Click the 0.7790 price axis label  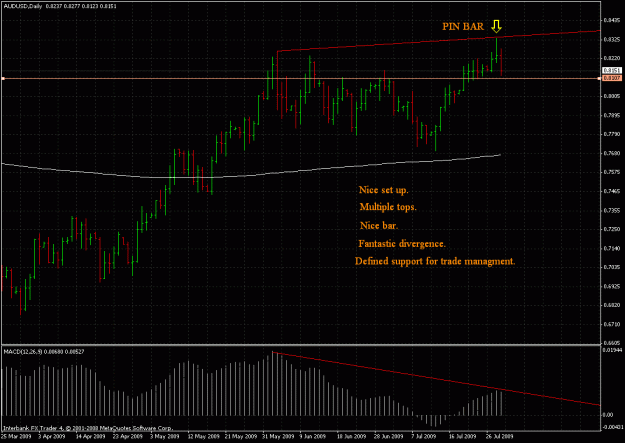[612, 134]
